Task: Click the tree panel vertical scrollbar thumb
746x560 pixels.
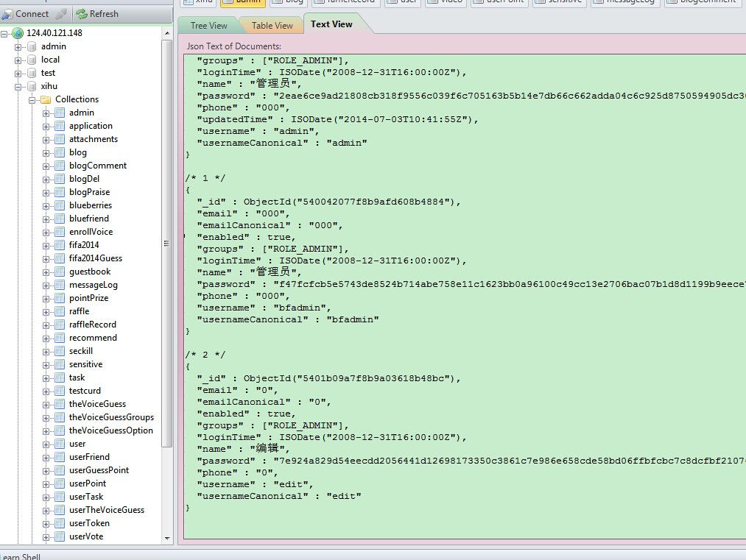Action: tap(167, 244)
